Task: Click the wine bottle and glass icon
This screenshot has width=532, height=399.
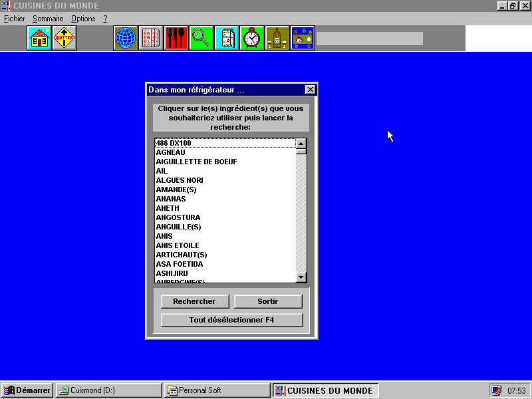Action: click(x=277, y=38)
